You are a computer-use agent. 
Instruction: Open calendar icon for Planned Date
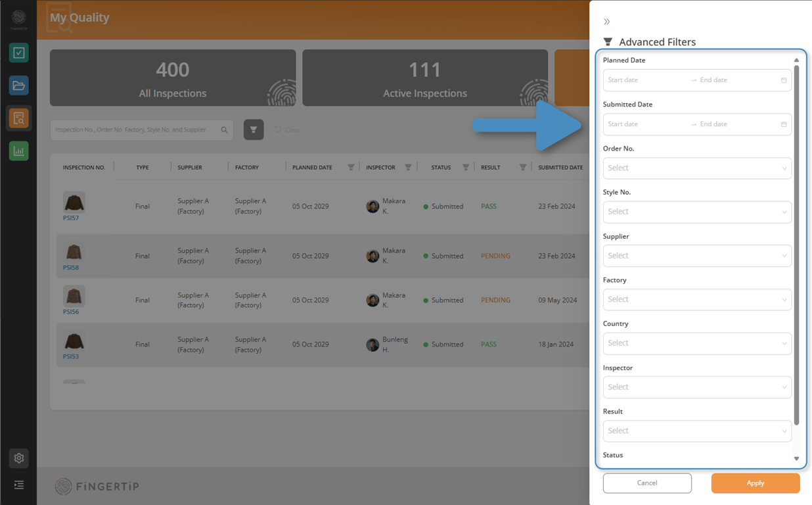784,80
